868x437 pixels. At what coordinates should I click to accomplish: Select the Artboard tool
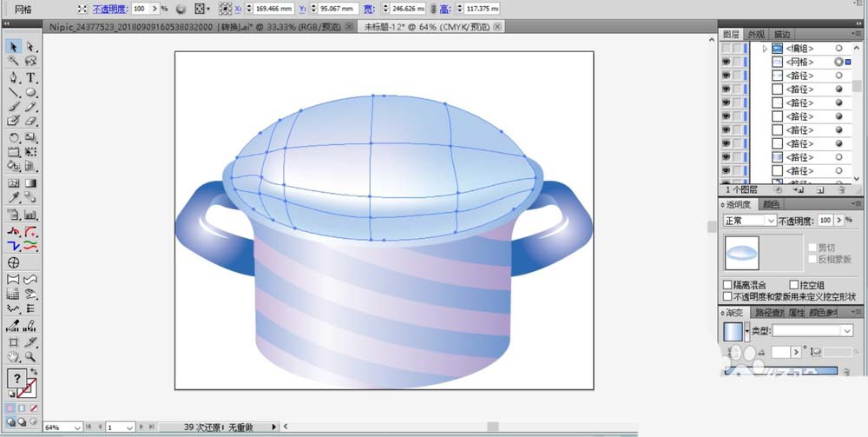click(14, 342)
